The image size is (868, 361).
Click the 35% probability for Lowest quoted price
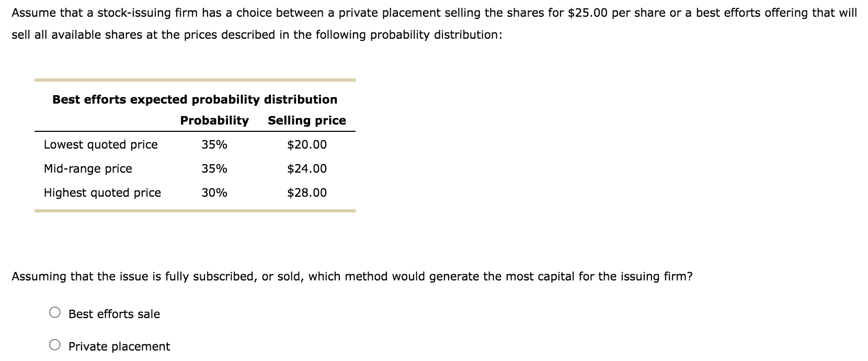[213, 144]
